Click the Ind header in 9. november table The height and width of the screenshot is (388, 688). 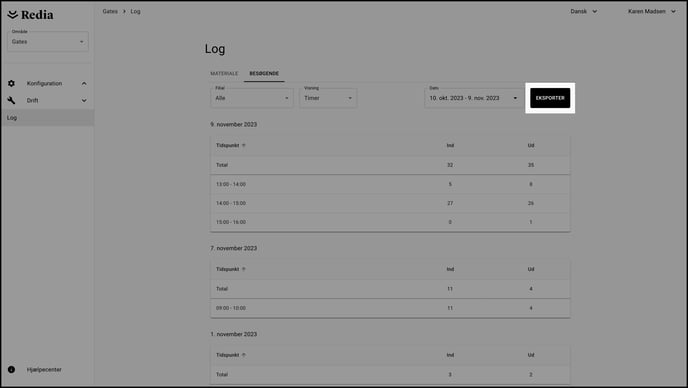tap(450, 145)
